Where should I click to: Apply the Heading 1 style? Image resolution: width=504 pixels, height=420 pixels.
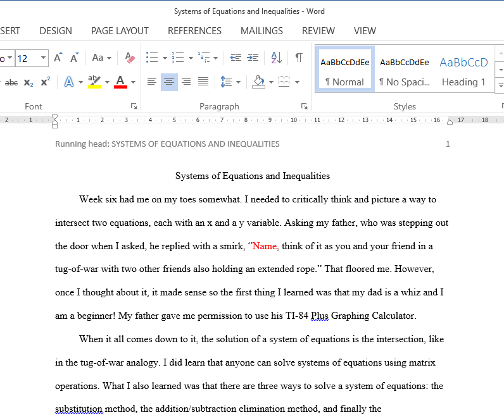pyautogui.click(x=464, y=69)
